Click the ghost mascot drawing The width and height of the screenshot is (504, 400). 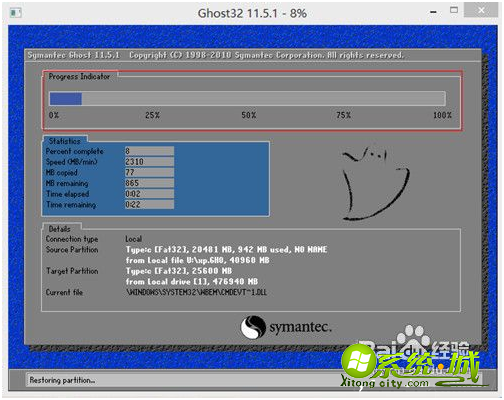pos(375,183)
